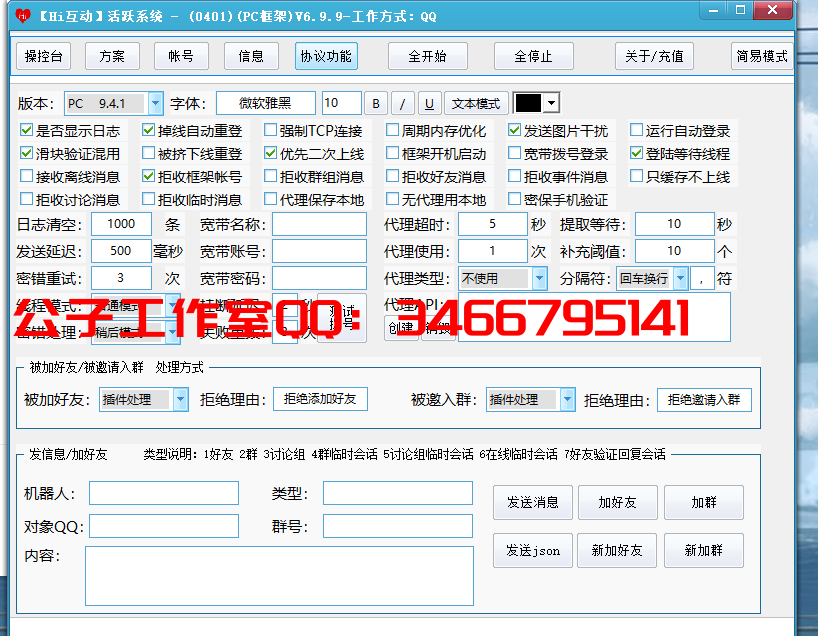Image resolution: width=818 pixels, height=636 pixels.
Task: Open 关于/充值 page
Action: point(654,56)
